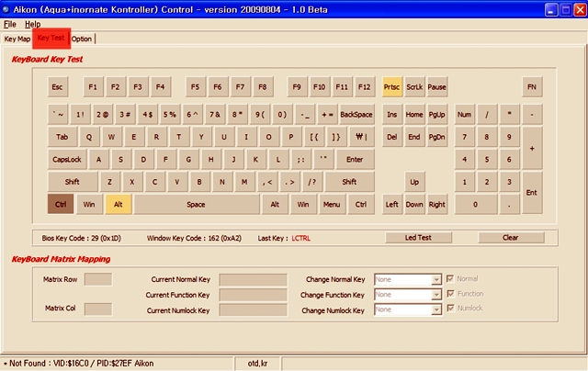Click the Esc key on the virtual keyboard

58,87
